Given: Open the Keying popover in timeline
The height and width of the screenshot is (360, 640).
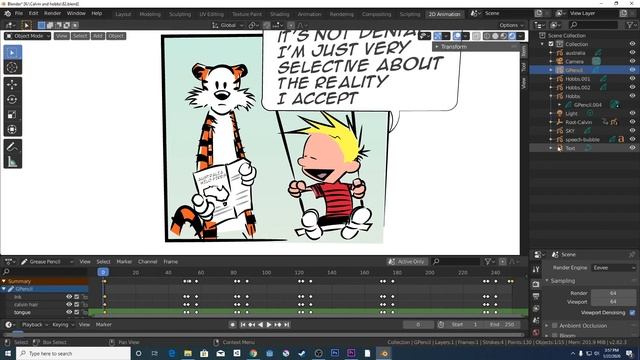Looking at the screenshot, I should click(62, 324).
